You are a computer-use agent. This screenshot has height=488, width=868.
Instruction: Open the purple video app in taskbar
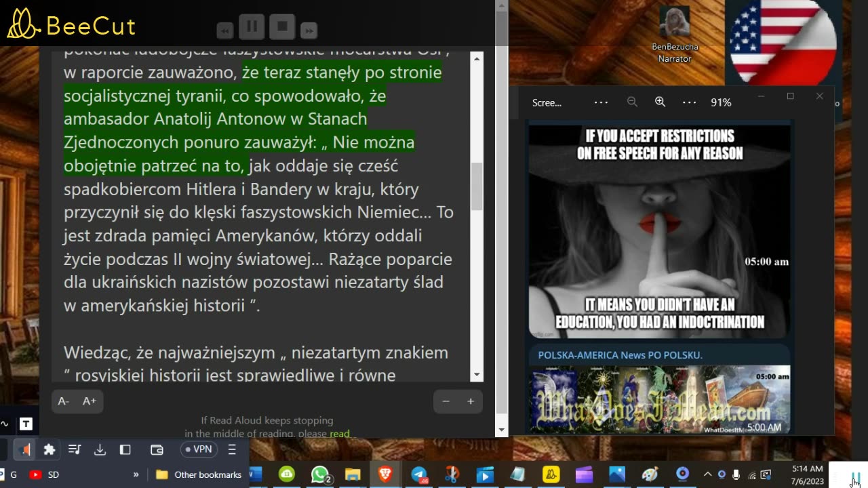click(x=584, y=474)
